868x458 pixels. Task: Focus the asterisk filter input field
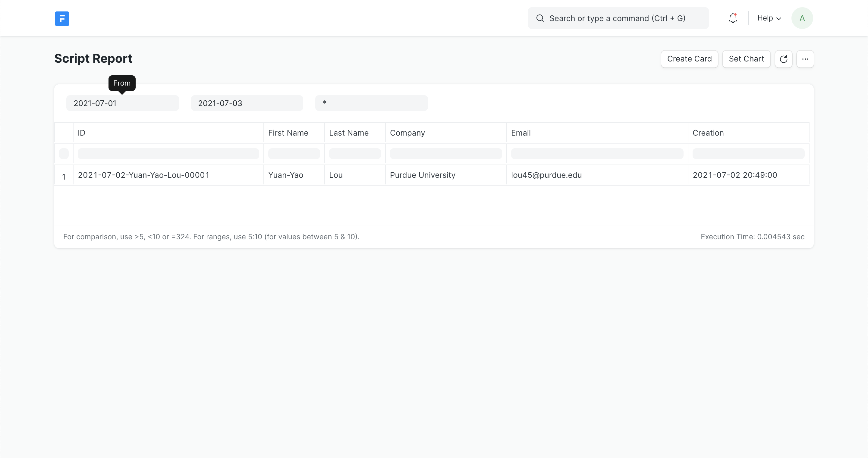coord(371,103)
